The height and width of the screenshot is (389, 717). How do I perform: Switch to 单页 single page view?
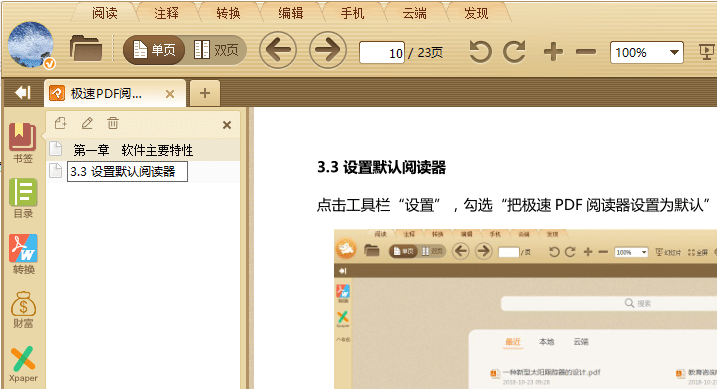[x=154, y=50]
